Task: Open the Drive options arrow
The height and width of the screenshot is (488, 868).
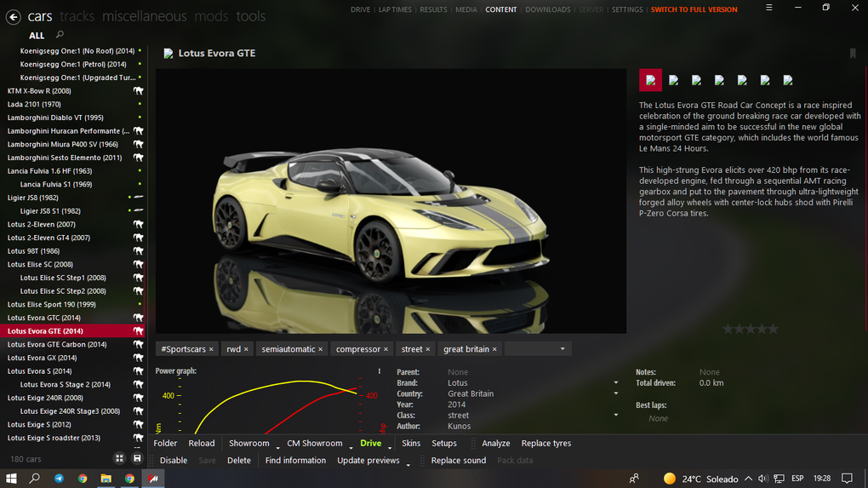Action: 389,447
